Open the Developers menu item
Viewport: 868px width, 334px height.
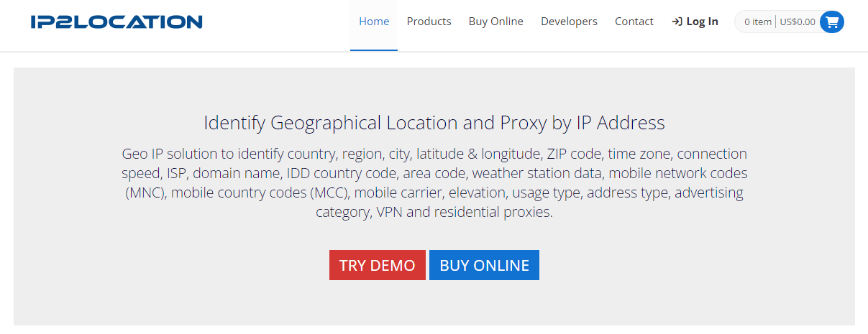tap(569, 22)
